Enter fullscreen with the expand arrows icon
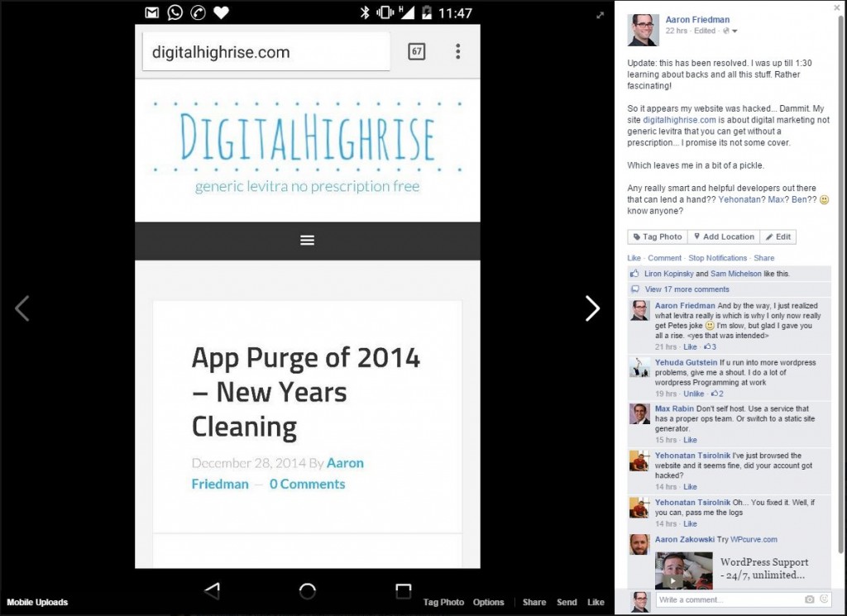The height and width of the screenshot is (616, 847). click(x=600, y=15)
